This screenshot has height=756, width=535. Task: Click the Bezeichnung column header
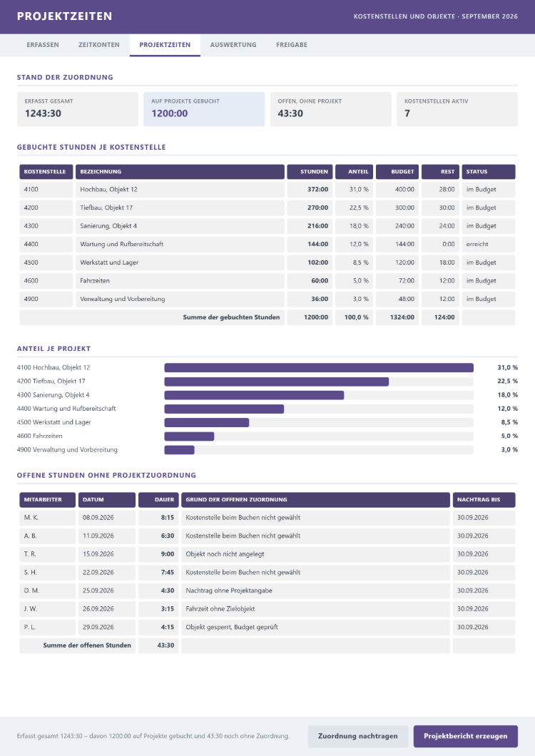tap(180, 172)
